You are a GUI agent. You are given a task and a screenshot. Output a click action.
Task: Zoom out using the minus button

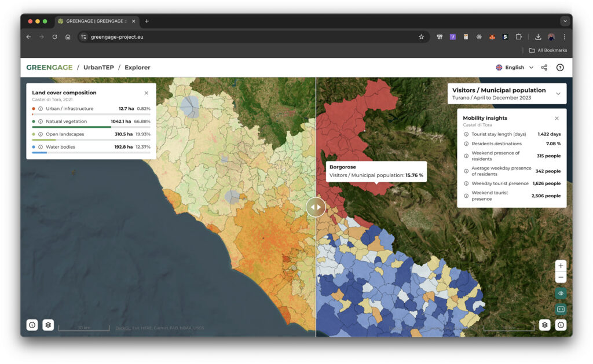(x=560, y=277)
